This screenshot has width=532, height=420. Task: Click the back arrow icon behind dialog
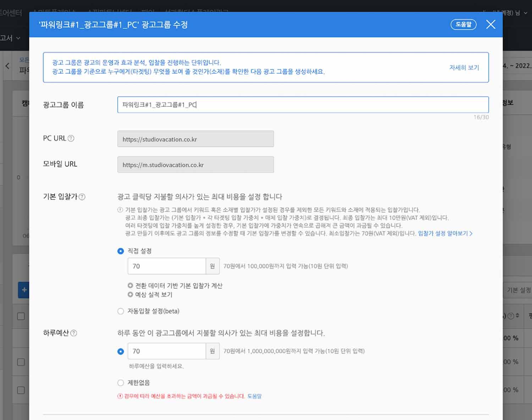coord(7,66)
